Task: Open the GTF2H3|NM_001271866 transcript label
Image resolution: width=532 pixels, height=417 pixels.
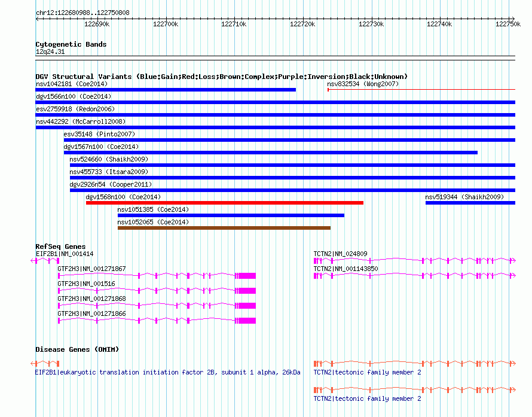Action: pyautogui.click(x=91, y=313)
